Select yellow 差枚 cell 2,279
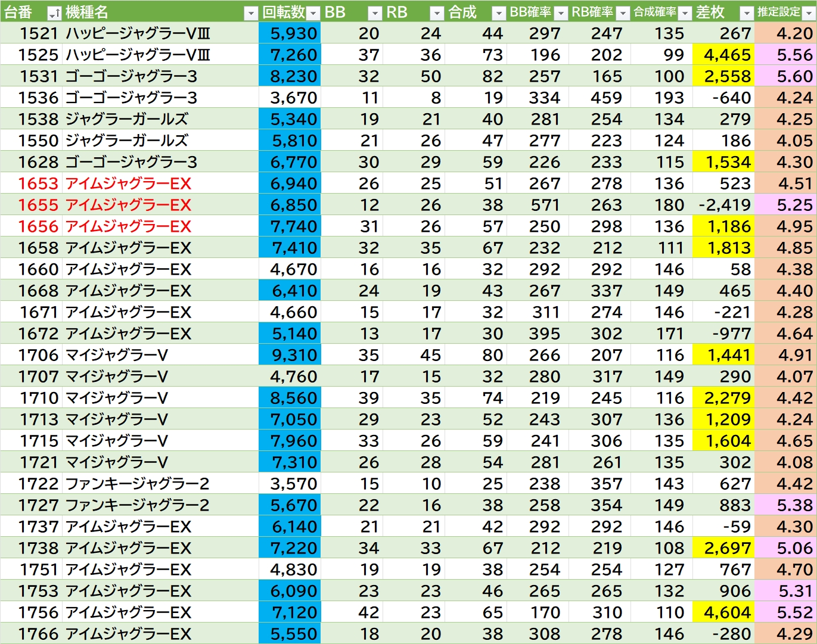 pyautogui.click(x=723, y=398)
